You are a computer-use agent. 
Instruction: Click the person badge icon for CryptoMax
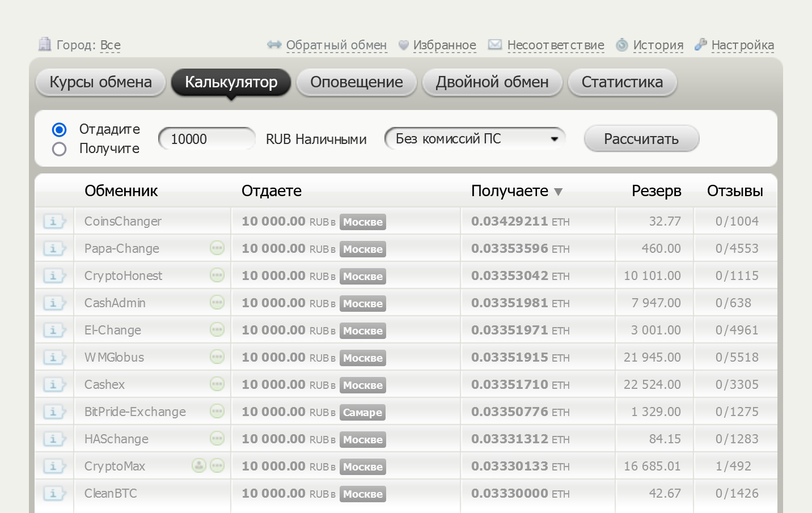199,465
